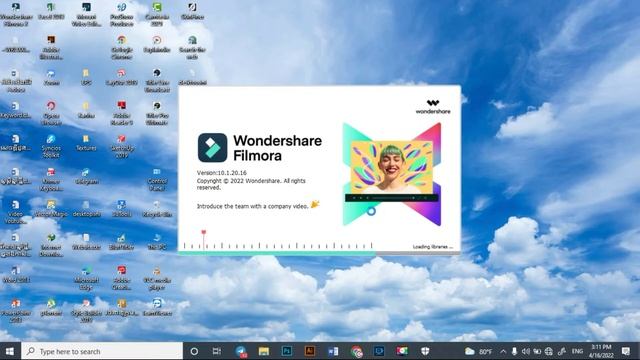Viewport: 640px width, 360px height.
Task: Open the Wondershare Filmora 9 desktop shortcut
Action: point(16,14)
